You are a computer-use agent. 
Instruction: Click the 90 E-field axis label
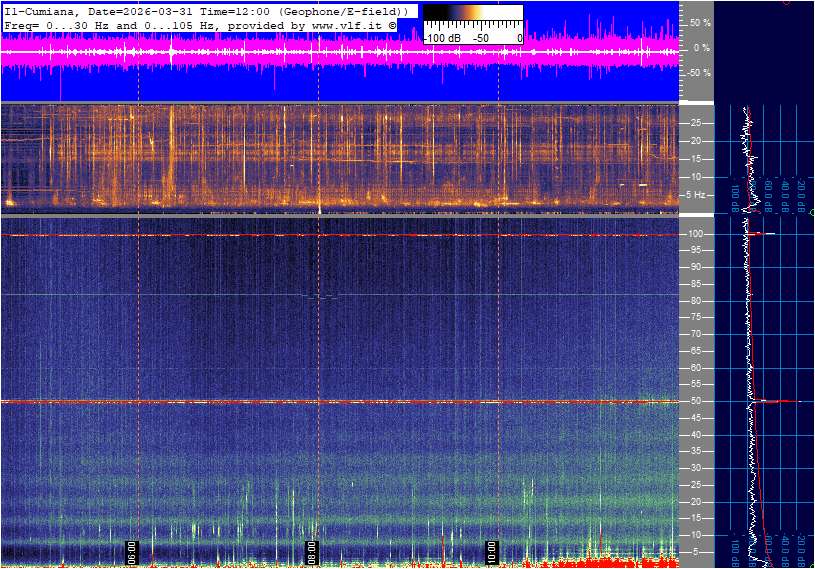coord(695,267)
